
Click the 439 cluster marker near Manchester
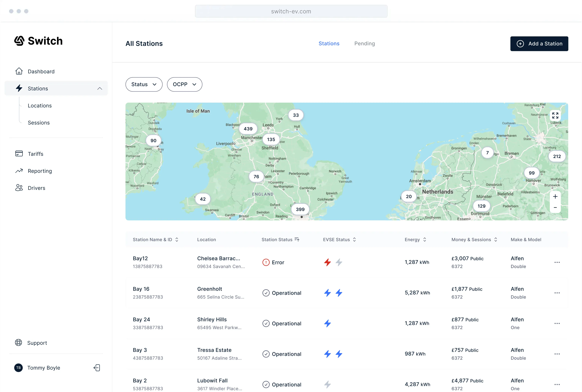(248, 129)
